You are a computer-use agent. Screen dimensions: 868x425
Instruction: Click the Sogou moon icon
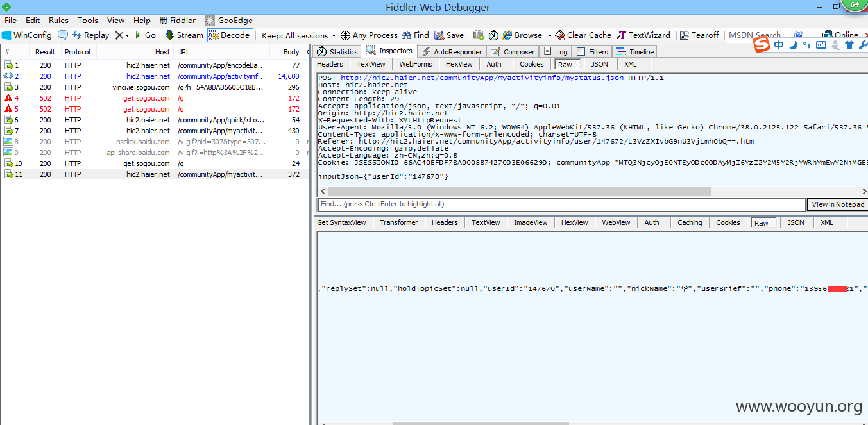coord(793,45)
